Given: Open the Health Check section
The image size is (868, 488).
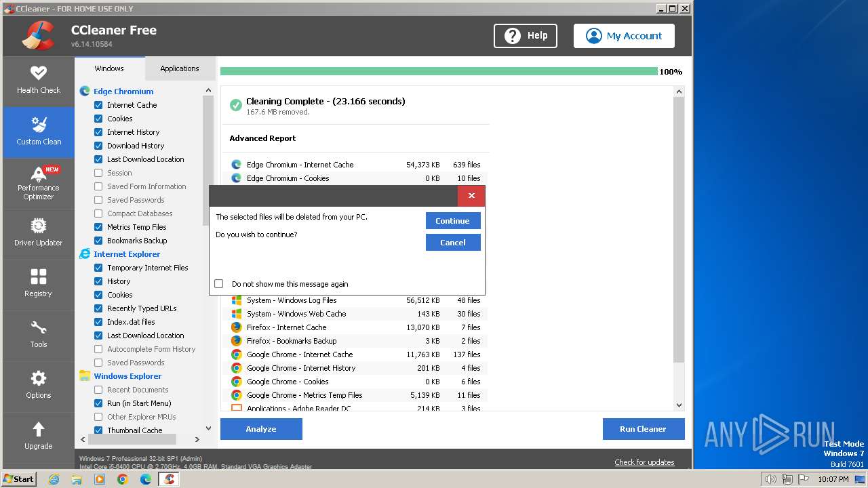Looking at the screenshot, I should tap(39, 80).
